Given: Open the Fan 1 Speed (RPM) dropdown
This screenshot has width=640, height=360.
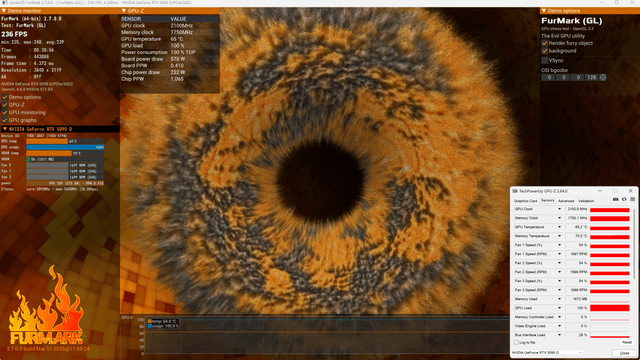Looking at the screenshot, I should 559,254.
